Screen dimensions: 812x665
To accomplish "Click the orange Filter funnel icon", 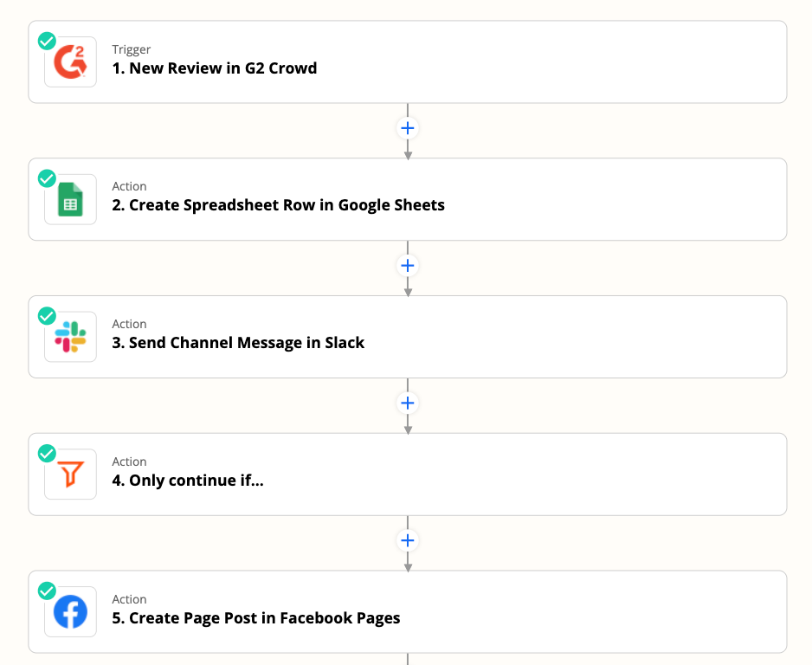I will click(70, 475).
